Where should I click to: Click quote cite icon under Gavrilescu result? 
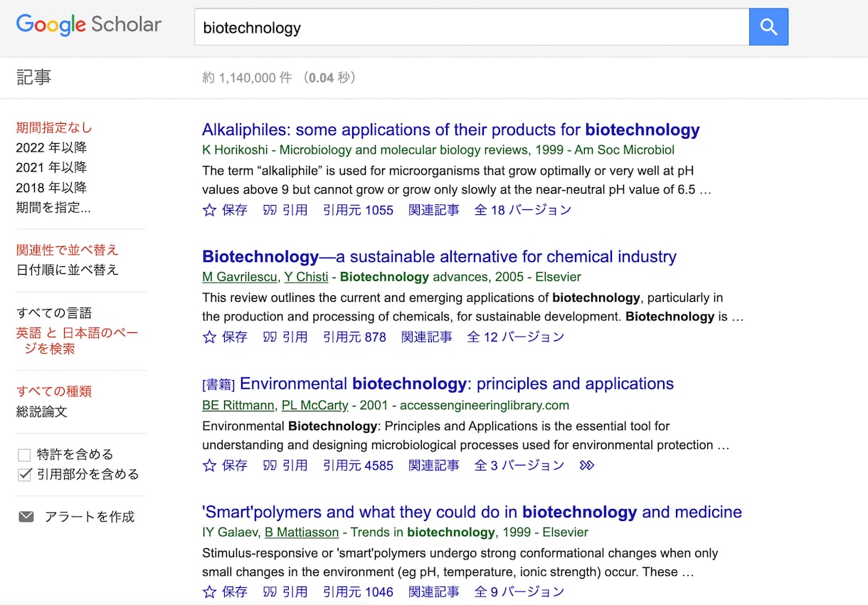[270, 337]
